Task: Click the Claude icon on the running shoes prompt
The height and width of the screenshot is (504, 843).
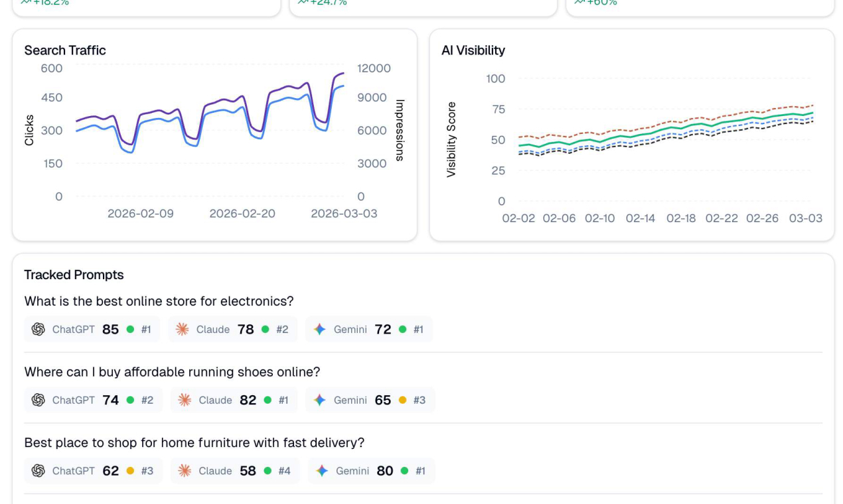Action: point(184,400)
